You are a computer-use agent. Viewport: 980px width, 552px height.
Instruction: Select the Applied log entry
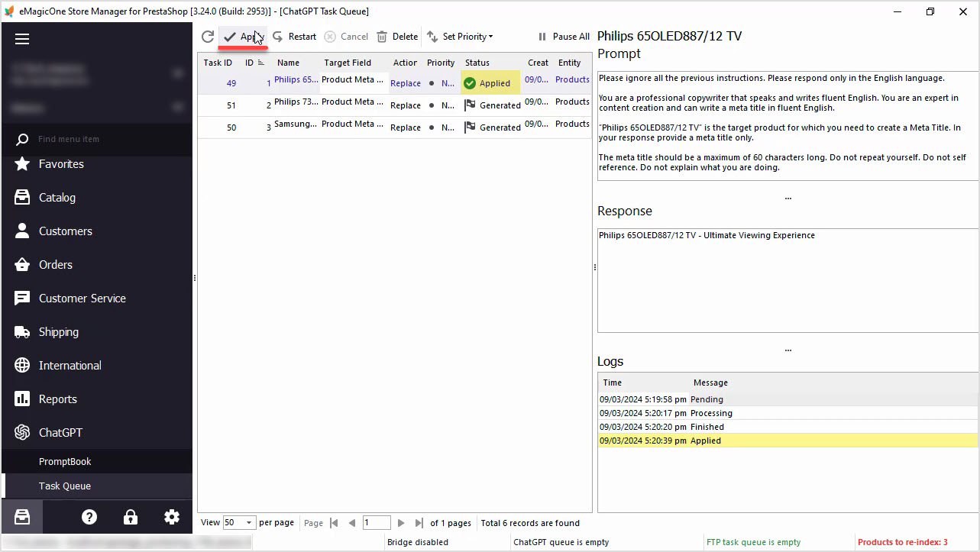click(788, 441)
